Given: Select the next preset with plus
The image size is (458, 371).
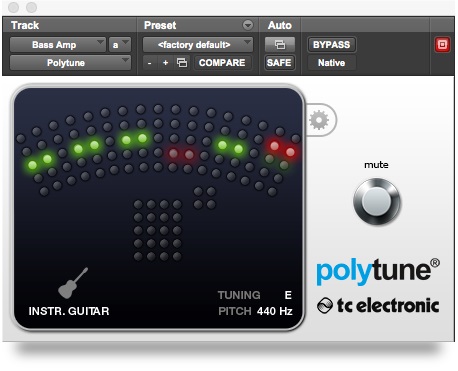Looking at the screenshot, I should (165, 63).
